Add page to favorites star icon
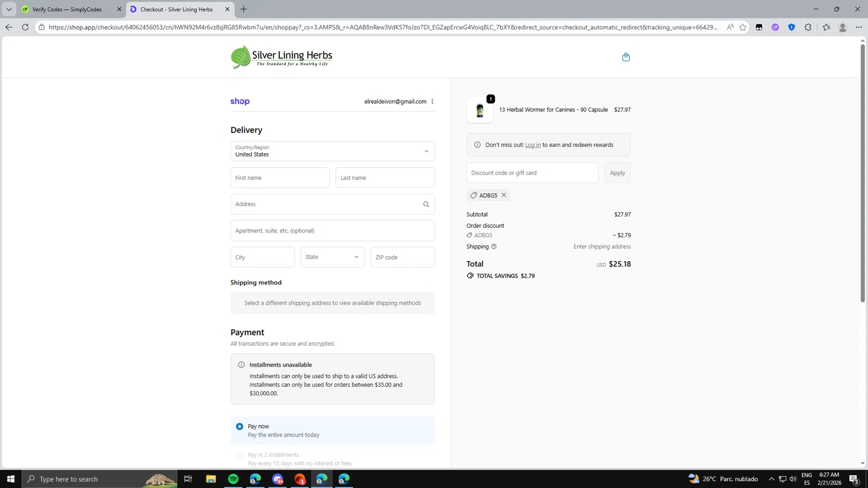The height and width of the screenshot is (488, 868). tap(743, 27)
